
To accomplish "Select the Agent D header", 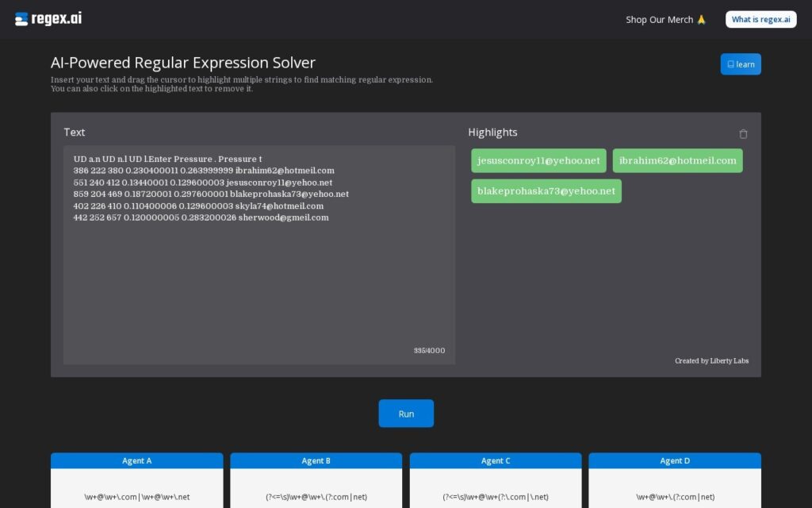I will 675,460.
